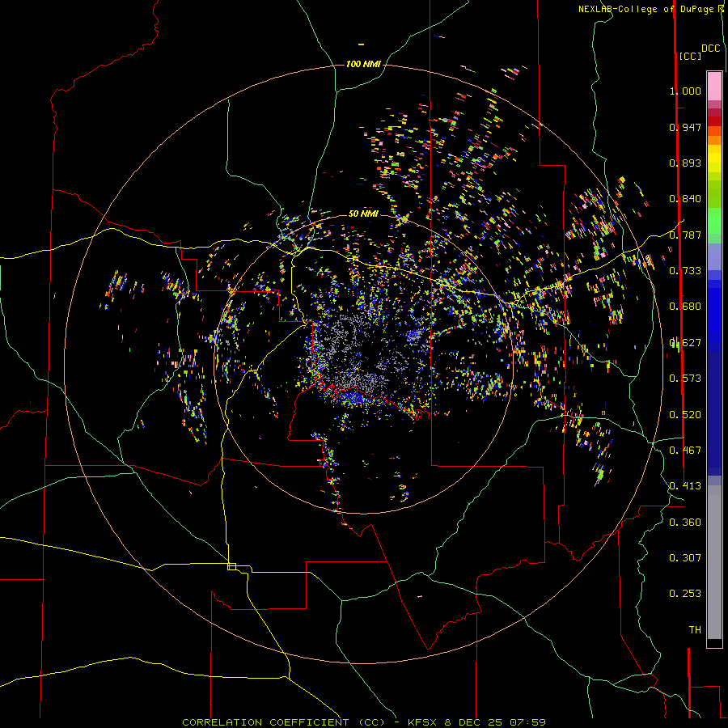The image size is (728, 728).
Task: Select the 0.733 scale value
Action: pos(685,271)
